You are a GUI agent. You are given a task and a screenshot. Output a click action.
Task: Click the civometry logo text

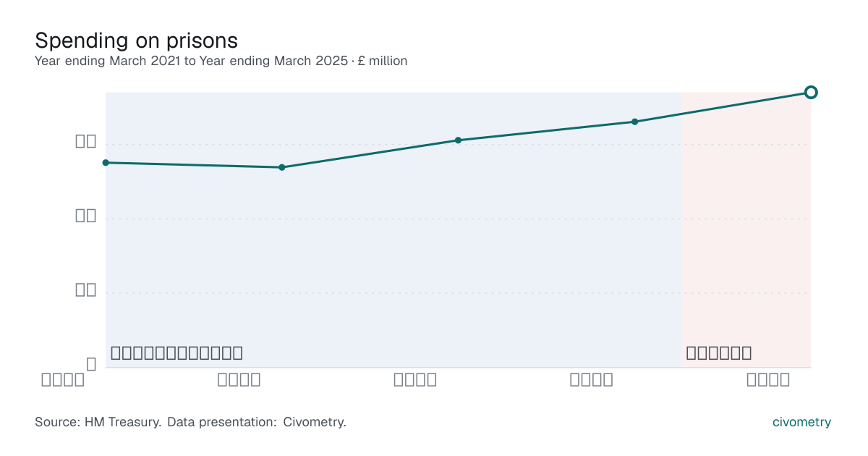pos(801,422)
